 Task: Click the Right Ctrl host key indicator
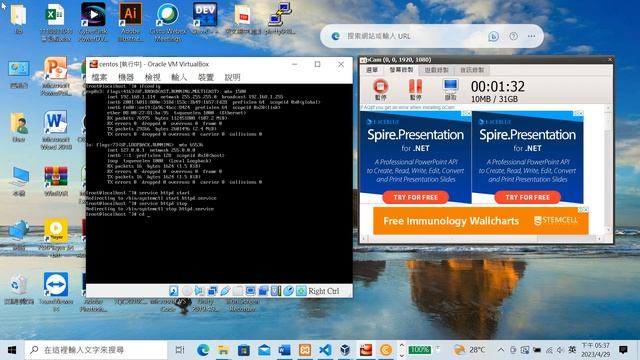(323, 291)
